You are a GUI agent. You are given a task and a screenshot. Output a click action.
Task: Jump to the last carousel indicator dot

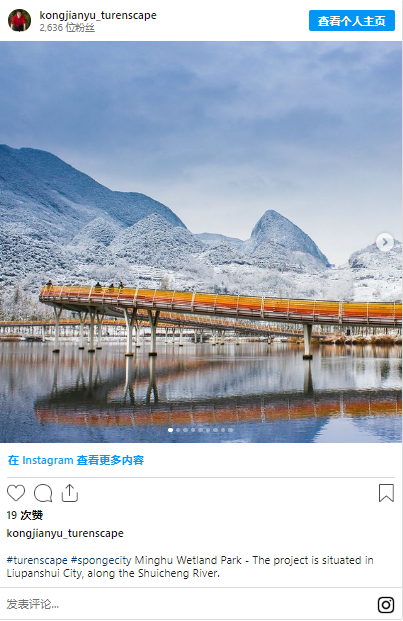pyautogui.click(x=230, y=430)
